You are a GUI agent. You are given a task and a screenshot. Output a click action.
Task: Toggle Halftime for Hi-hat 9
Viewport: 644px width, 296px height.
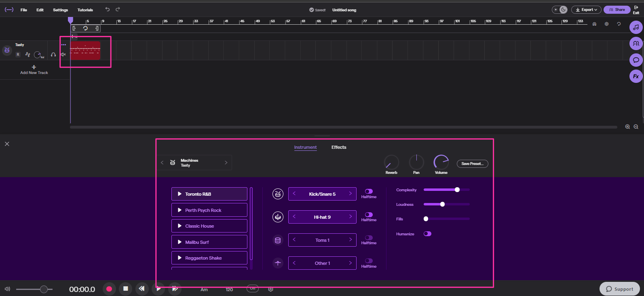click(369, 215)
